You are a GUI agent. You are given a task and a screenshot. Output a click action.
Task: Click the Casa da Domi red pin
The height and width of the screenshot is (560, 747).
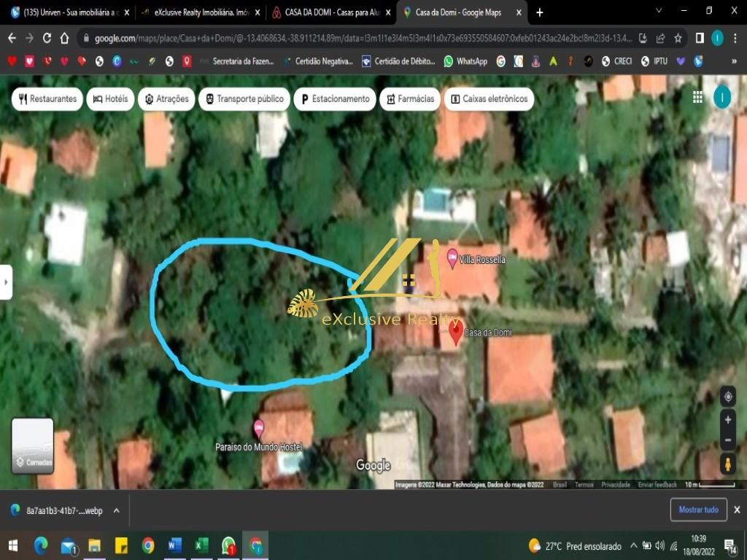coord(456,332)
